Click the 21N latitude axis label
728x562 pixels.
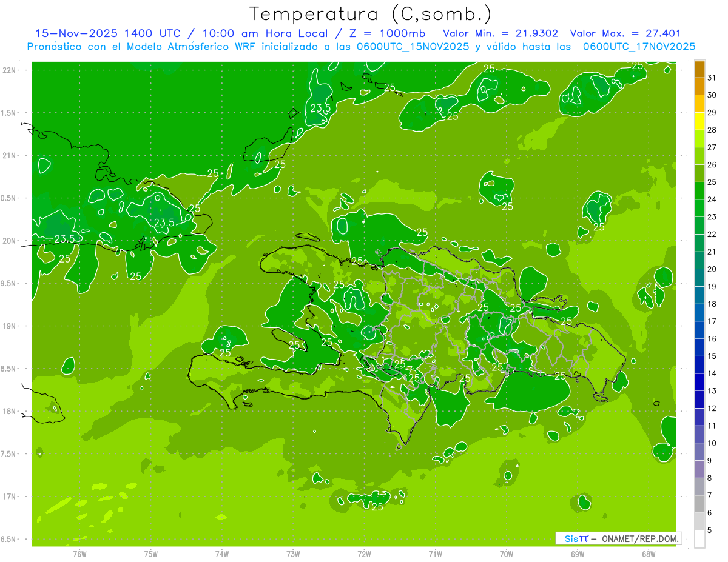[10, 156]
